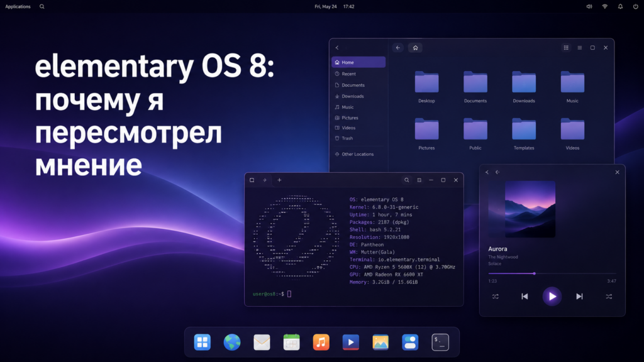Open the terminal settings menu
The image size is (644, 362).
tap(419, 180)
